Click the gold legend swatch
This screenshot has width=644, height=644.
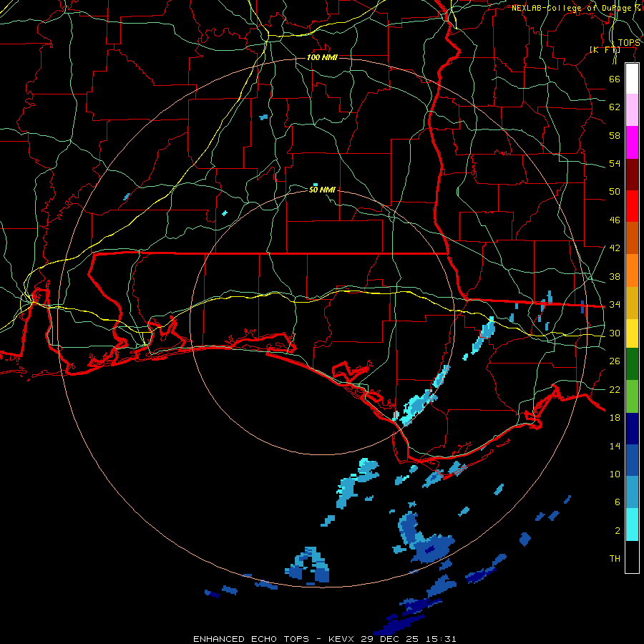coord(632,303)
